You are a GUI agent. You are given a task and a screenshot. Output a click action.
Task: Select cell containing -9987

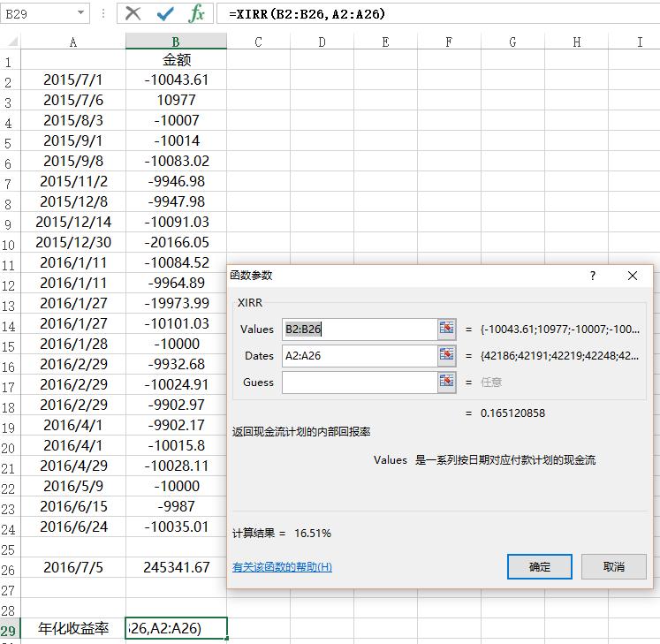(x=176, y=507)
